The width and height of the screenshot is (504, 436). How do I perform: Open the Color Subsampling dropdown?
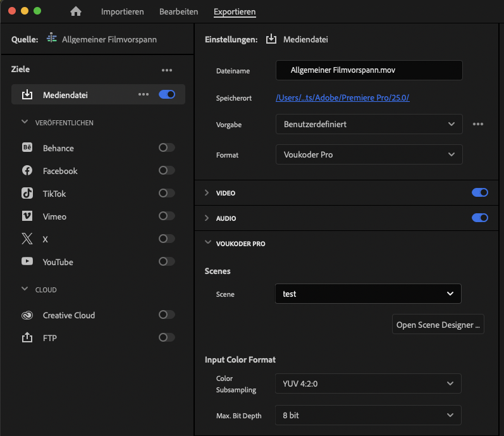368,383
